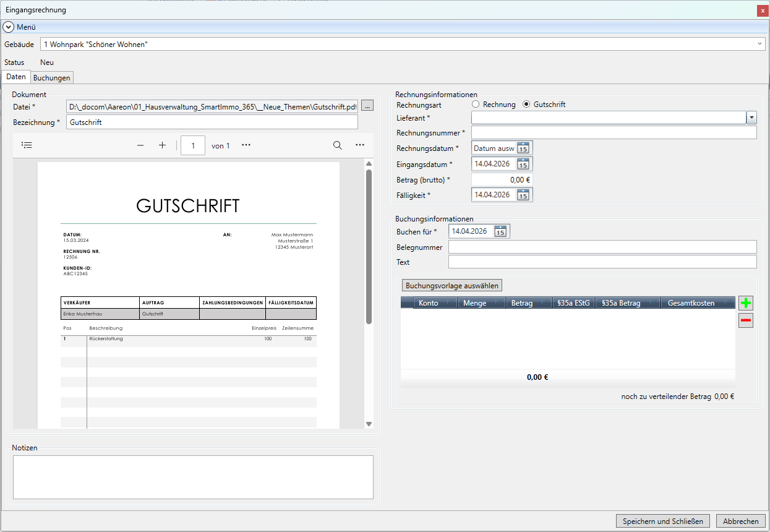Browse for file with the ... button
The height and width of the screenshot is (532, 770).
click(x=367, y=106)
